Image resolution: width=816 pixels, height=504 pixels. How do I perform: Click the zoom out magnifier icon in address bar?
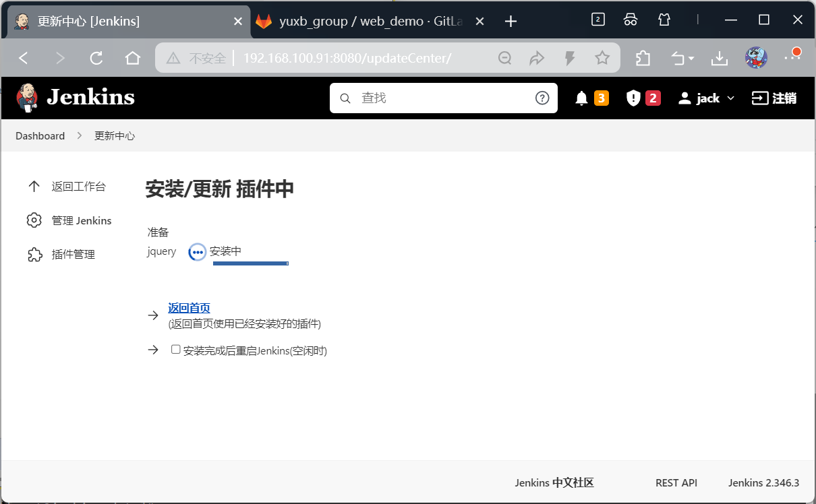pyautogui.click(x=504, y=59)
